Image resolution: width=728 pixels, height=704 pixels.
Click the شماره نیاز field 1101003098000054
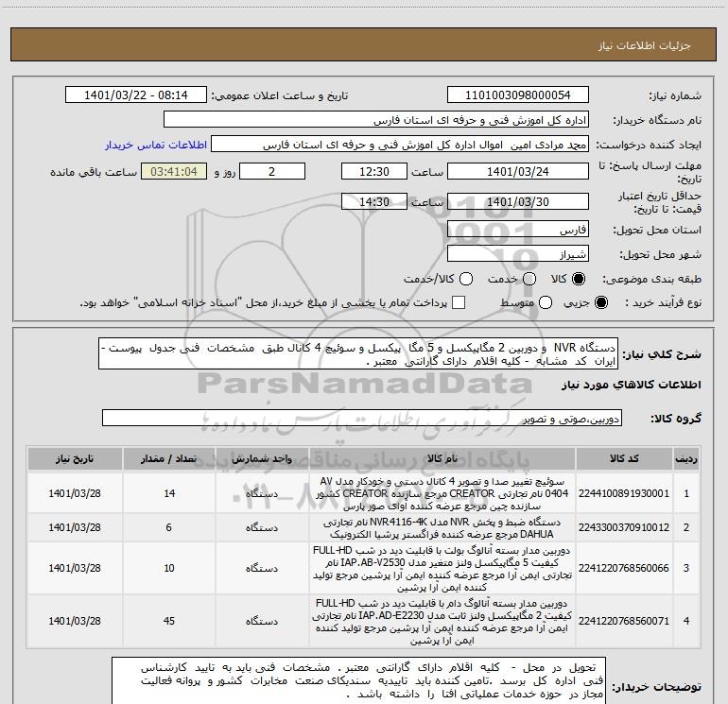518,95
